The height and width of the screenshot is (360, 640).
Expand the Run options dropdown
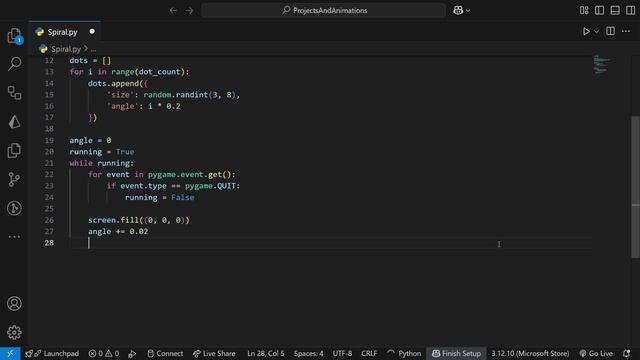tap(596, 31)
